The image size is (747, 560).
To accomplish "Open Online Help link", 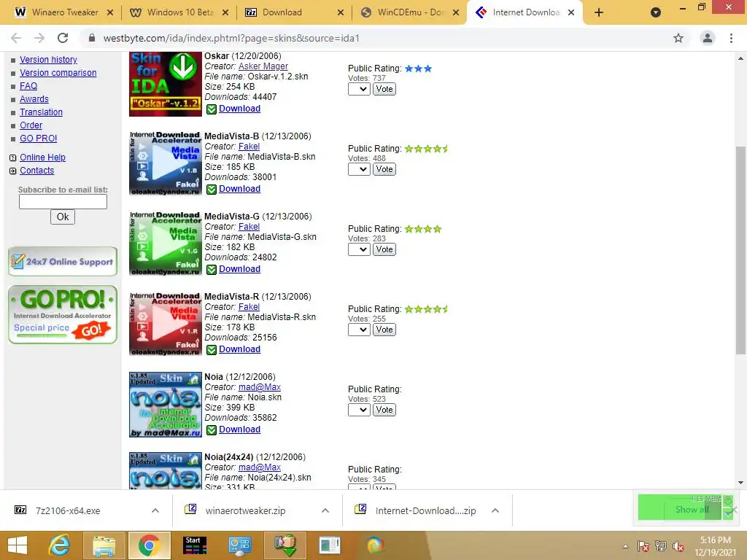I will tap(43, 157).
